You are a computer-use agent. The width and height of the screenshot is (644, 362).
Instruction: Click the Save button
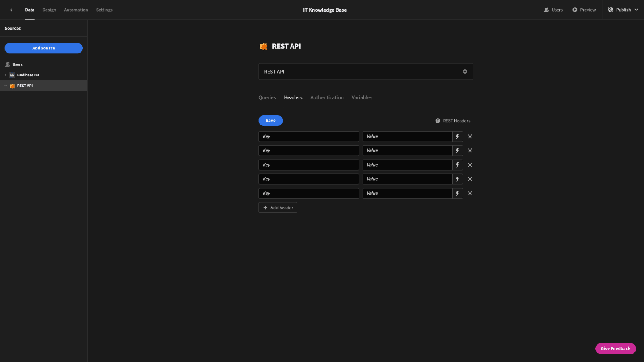[x=270, y=121]
